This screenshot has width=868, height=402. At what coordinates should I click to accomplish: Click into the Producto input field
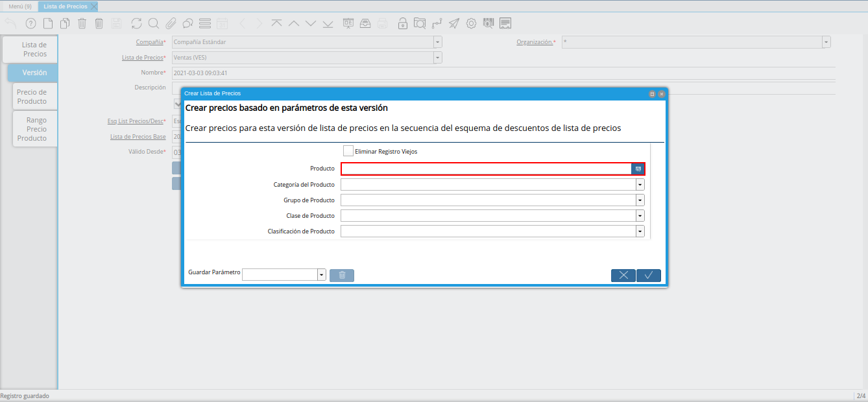click(x=486, y=169)
